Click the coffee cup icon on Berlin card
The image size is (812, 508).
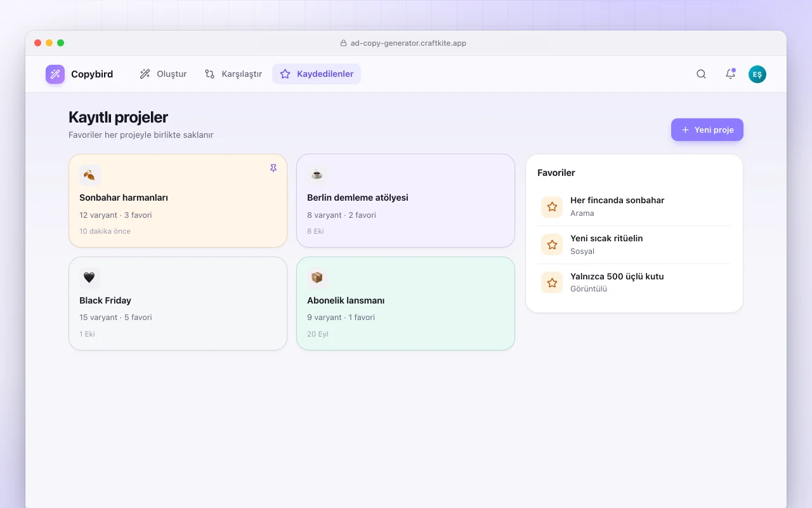pyautogui.click(x=317, y=175)
